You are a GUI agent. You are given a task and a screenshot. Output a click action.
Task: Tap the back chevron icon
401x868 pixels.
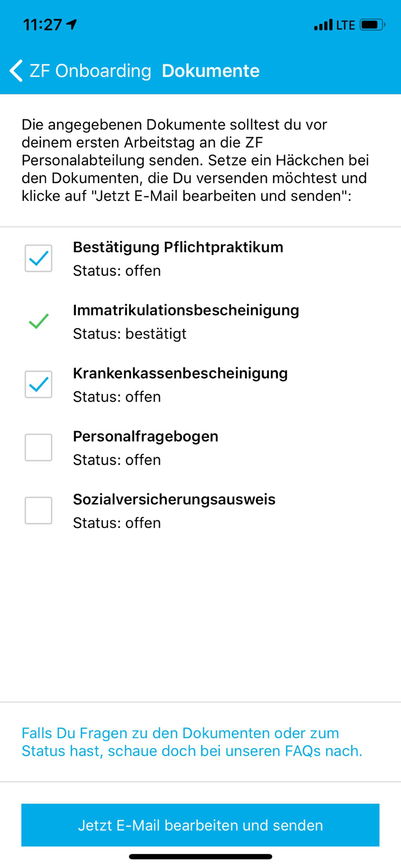point(16,71)
